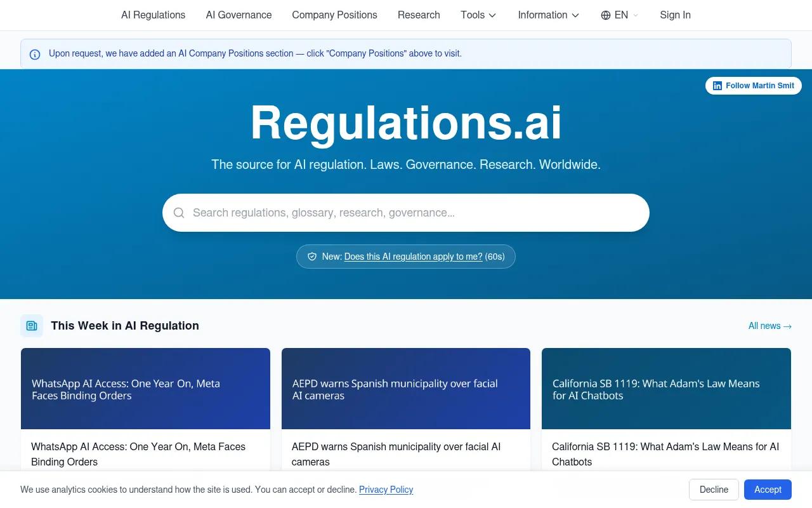Focus the search regulations input field
The image size is (812, 508).
pos(406,213)
